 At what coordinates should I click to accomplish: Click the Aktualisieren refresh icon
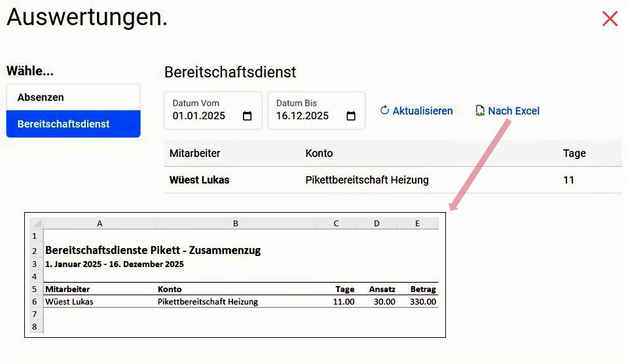tap(384, 111)
